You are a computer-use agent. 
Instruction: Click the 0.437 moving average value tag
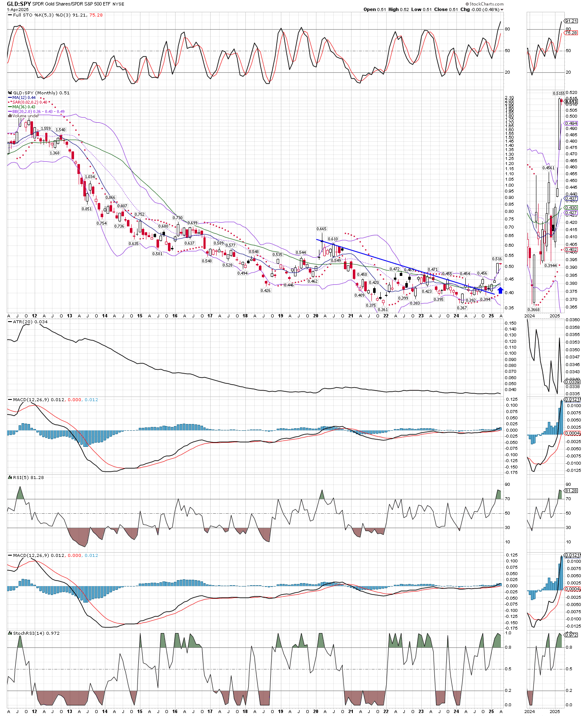tap(572, 198)
